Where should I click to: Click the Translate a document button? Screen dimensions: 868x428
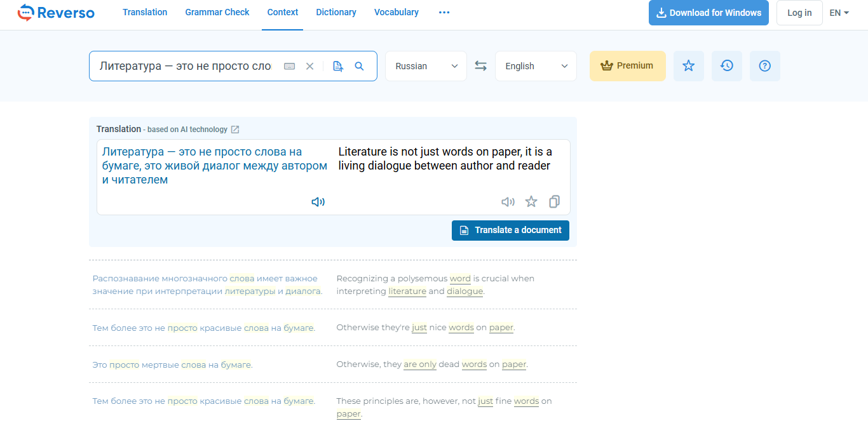coord(510,230)
